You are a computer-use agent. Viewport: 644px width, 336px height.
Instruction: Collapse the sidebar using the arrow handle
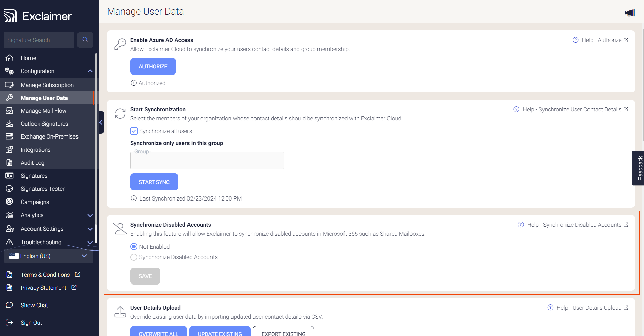(101, 122)
